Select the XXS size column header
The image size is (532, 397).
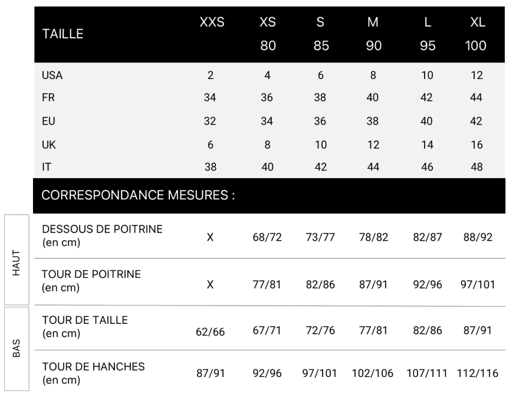pyautogui.click(x=211, y=24)
